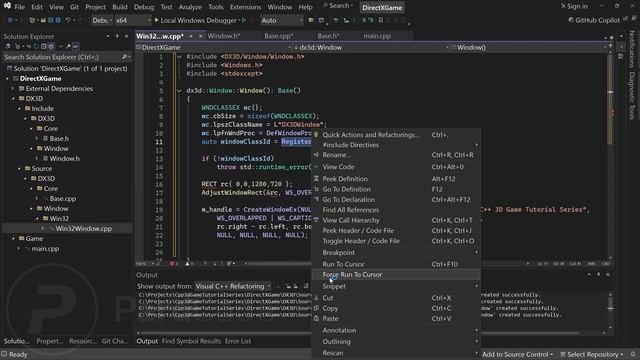Viewport: 640px width, 360px height.
Task: Open the Extensions menu
Action: [x=245, y=7]
